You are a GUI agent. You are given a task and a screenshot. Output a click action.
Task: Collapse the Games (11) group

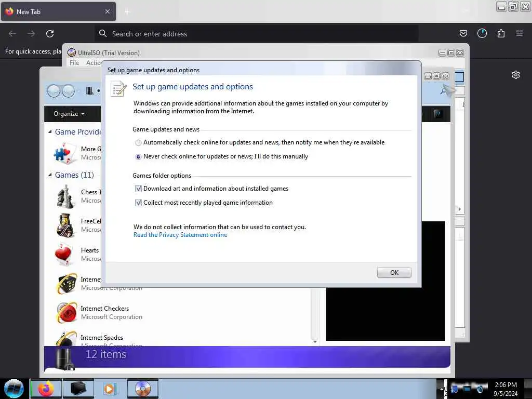click(50, 175)
